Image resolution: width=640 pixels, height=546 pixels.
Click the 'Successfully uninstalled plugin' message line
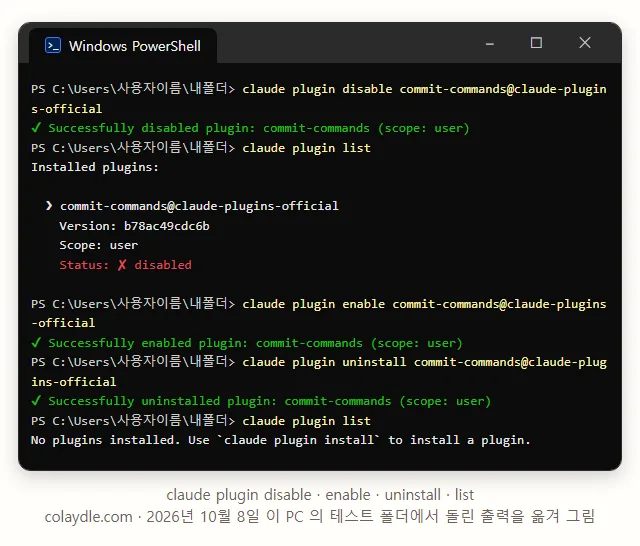[261, 401]
